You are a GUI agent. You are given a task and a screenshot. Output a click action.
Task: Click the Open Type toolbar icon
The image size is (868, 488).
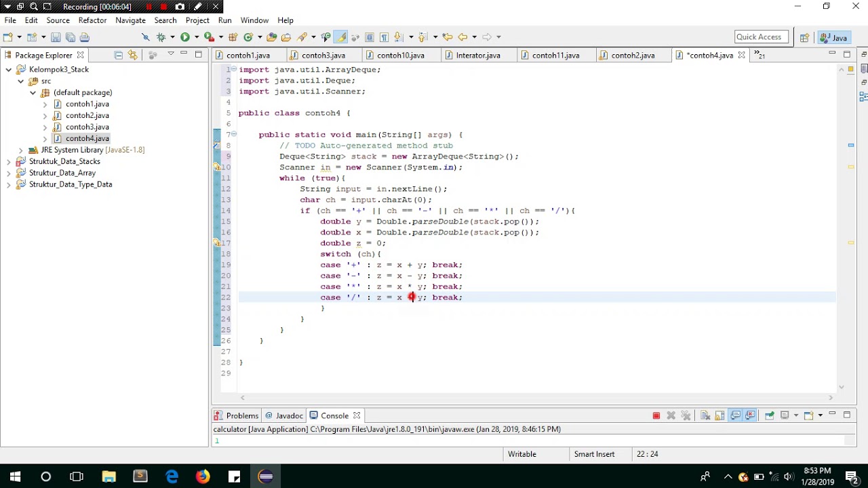pos(271,37)
